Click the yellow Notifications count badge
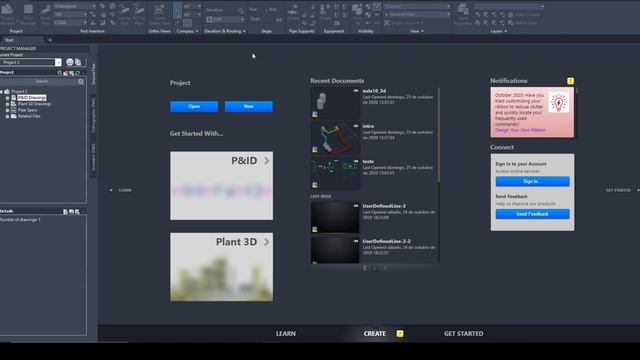 [x=570, y=81]
